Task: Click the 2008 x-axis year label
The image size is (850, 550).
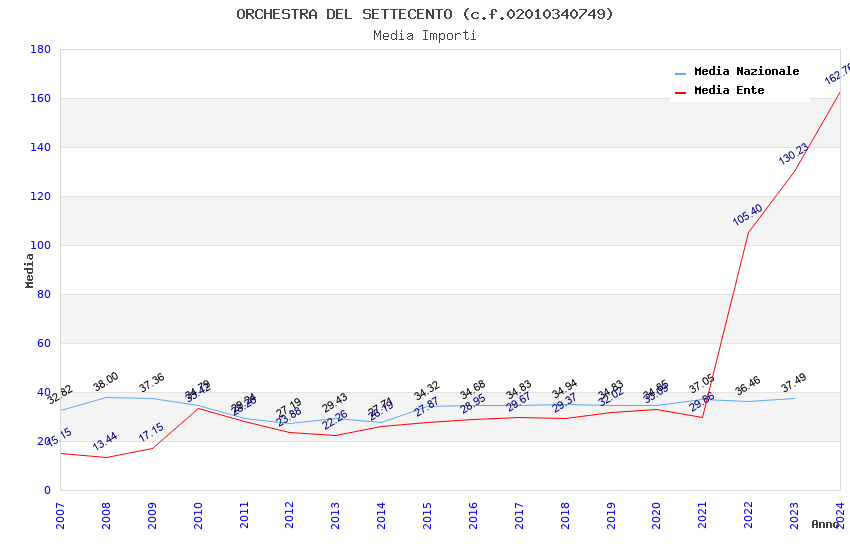Action: 106,515
